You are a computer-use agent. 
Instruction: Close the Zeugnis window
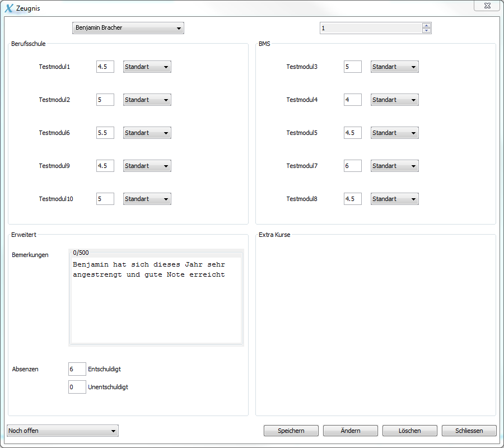pos(487,6)
